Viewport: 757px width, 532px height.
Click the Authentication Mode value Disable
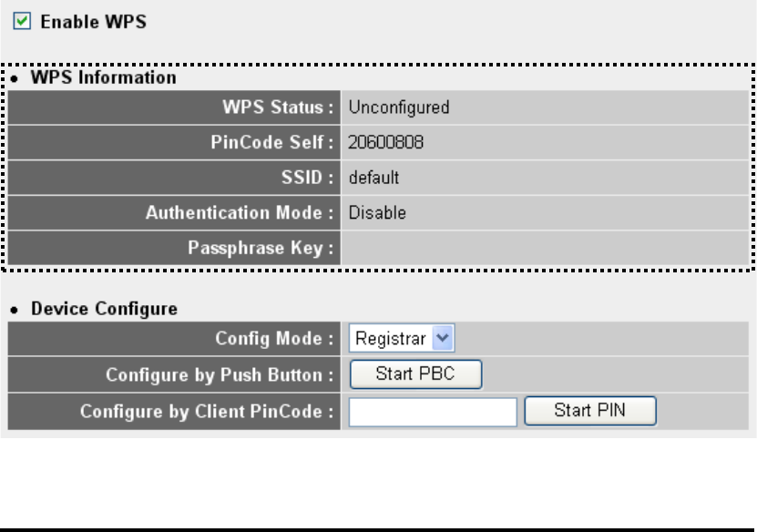(377, 213)
